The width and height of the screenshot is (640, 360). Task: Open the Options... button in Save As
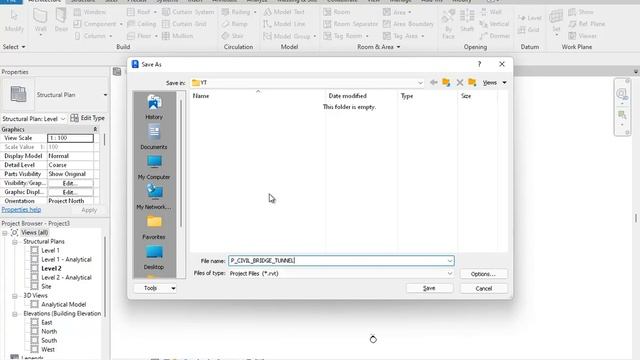[x=484, y=273]
